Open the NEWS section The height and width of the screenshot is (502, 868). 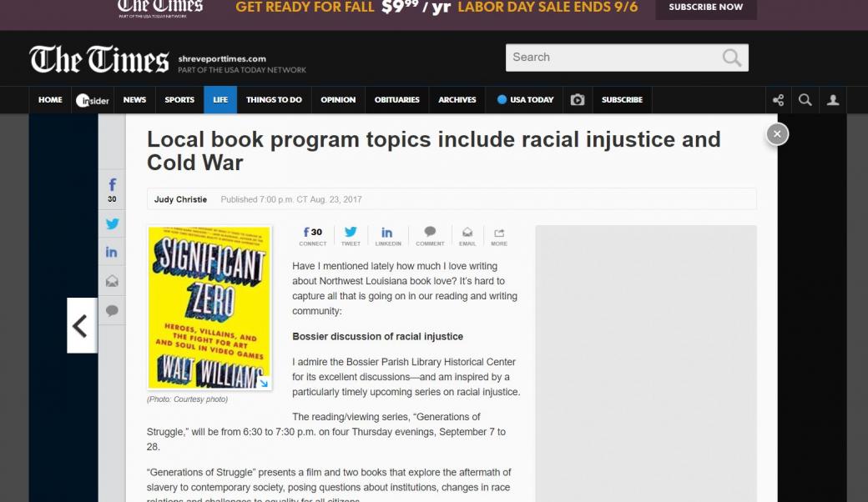[x=134, y=99]
